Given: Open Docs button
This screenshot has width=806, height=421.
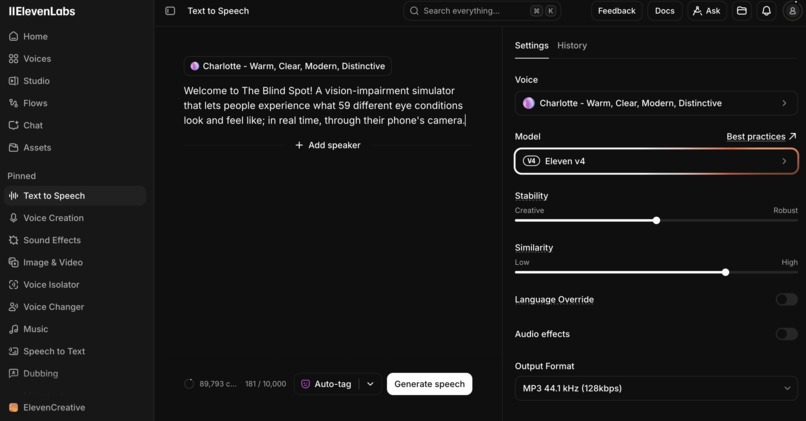Looking at the screenshot, I should [665, 11].
